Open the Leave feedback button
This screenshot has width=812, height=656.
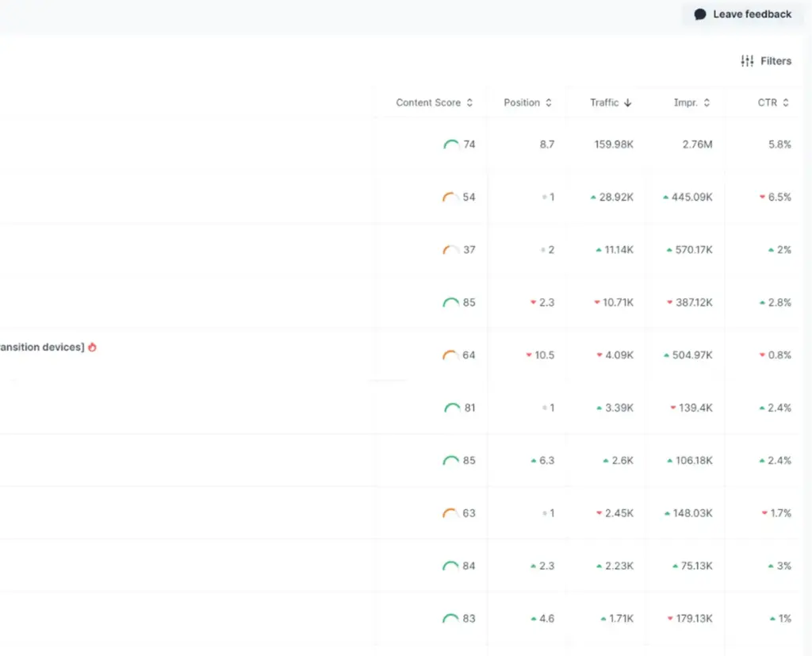(x=743, y=14)
